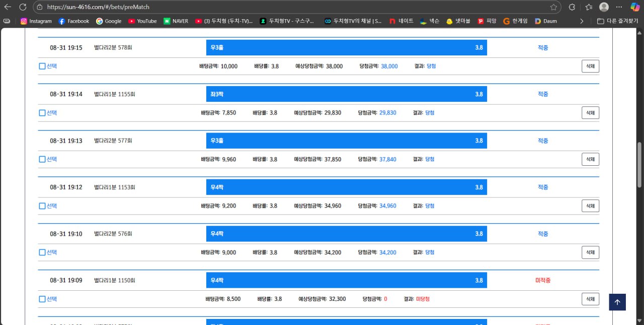This screenshot has height=325, width=644.
Task: Open the Daum bookmark item
Action: click(x=545, y=21)
